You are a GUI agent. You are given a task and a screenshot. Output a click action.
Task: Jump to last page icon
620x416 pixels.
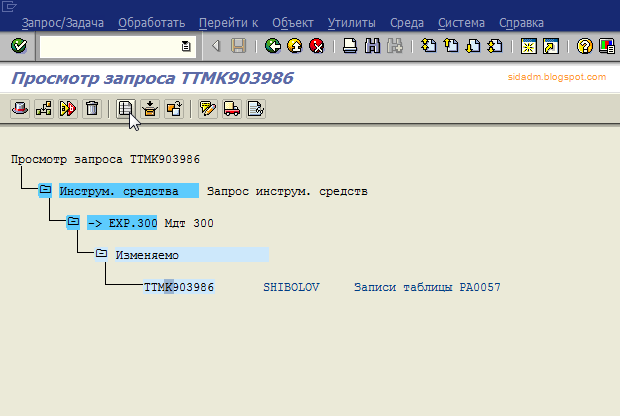[495, 46]
